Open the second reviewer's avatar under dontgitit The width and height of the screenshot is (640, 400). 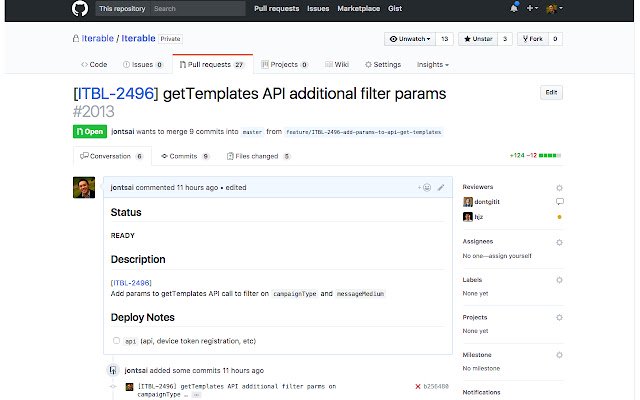(x=468, y=217)
